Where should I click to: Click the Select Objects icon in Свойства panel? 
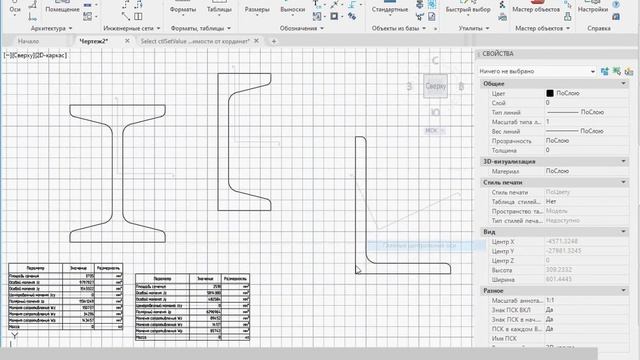click(617, 71)
